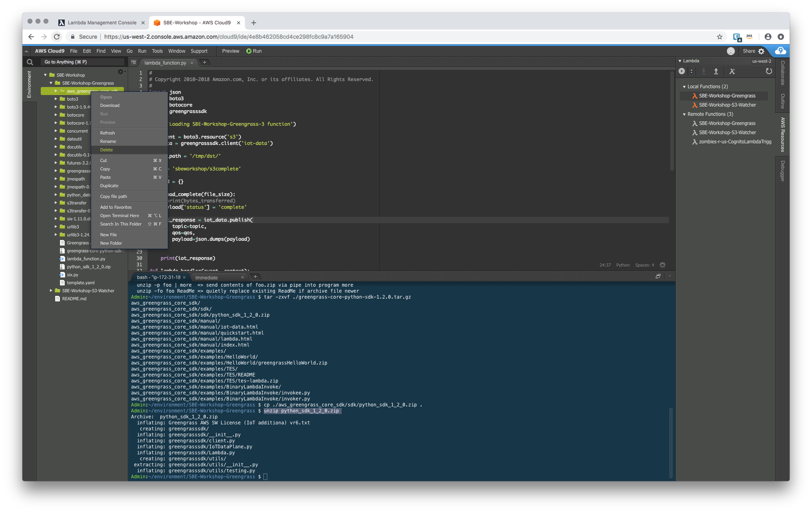812x513 pixels.
Task: Collapse the Local Functions group
Action: (x=684, y=87)
